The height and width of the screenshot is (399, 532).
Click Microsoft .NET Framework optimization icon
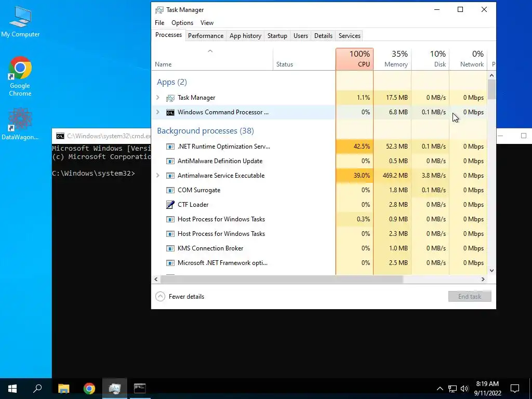[170, 263]
